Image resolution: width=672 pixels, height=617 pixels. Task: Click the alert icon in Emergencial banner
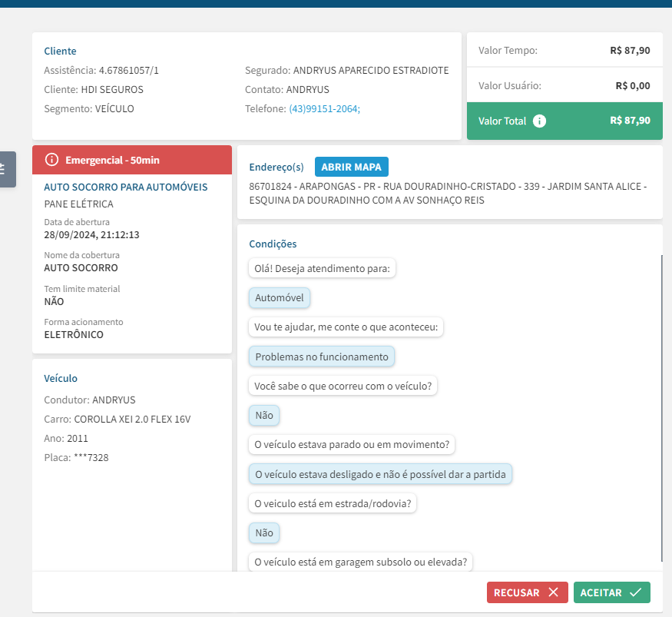(x=51, y=160)
